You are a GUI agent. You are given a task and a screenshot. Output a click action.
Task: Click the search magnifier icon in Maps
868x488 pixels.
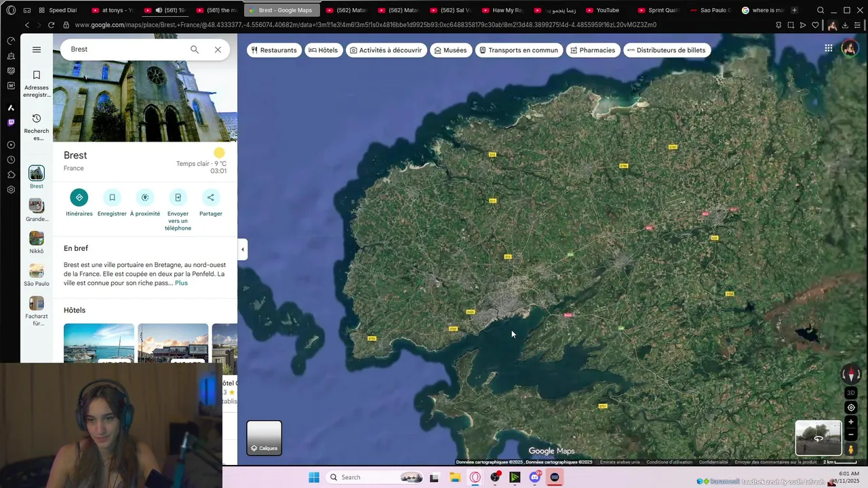click(x=195, y=49)
